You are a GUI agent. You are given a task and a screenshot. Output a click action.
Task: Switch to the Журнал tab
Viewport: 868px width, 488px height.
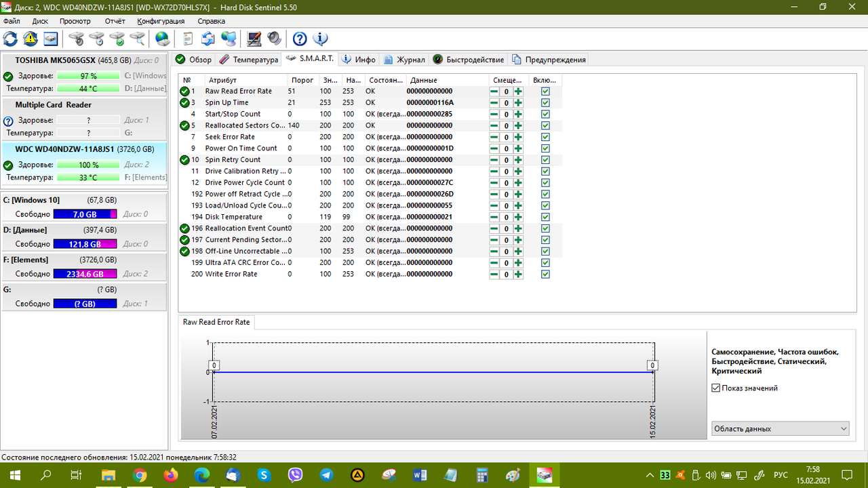coord(405,60)
